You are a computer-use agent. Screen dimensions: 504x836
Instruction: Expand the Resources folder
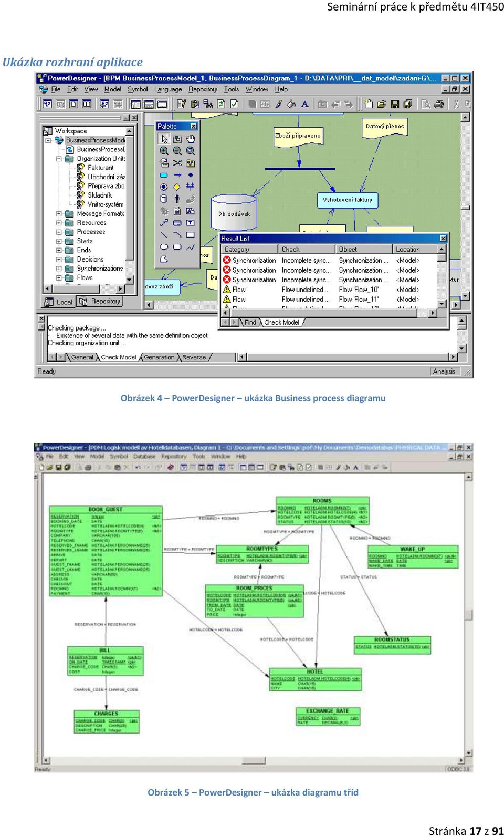[x=59, y=223]
